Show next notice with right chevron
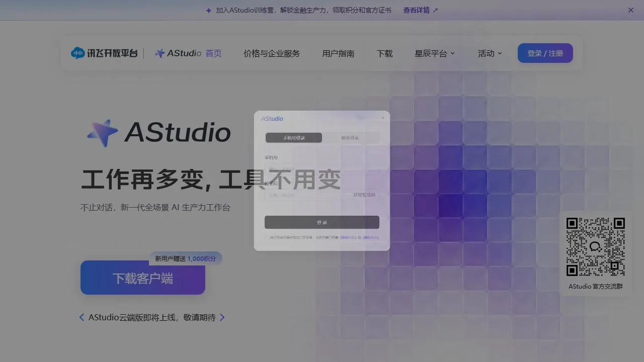The width and height of the screenshot is (644, 362). coord(222,317)
